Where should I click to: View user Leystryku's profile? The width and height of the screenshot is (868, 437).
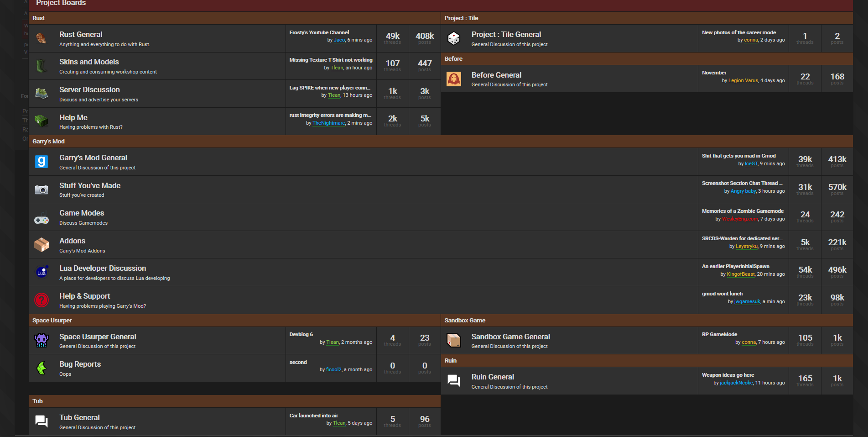(x=747, y=247)
